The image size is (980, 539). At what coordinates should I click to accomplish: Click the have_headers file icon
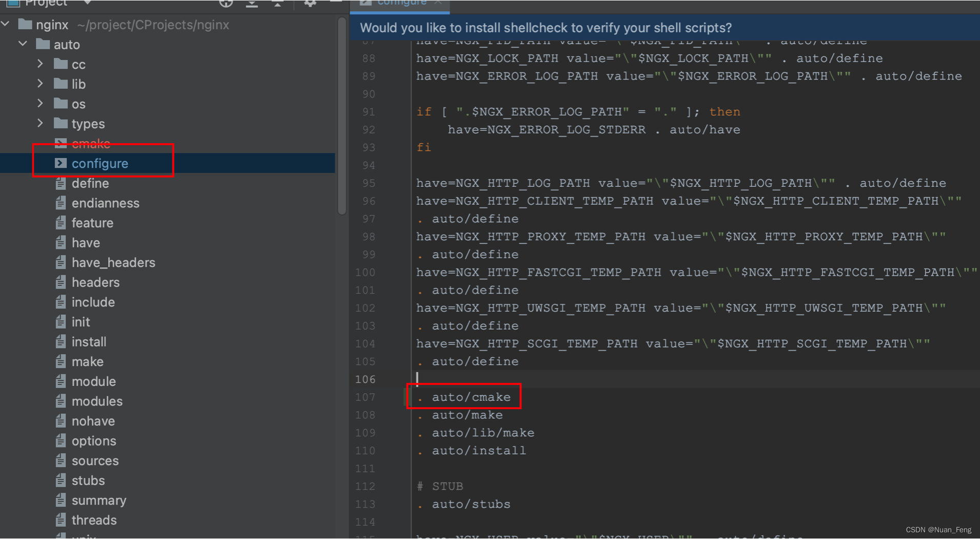point(61,262)
